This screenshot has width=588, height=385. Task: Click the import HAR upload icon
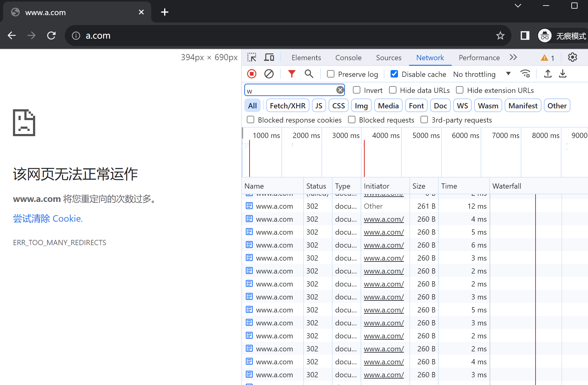(x=548, y=74)
